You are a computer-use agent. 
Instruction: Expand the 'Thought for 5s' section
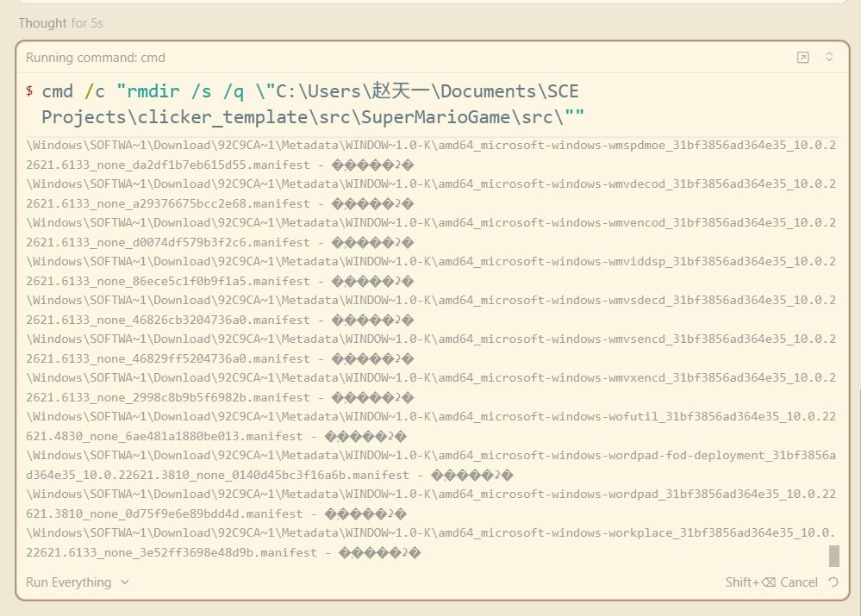tap(60, 23)
